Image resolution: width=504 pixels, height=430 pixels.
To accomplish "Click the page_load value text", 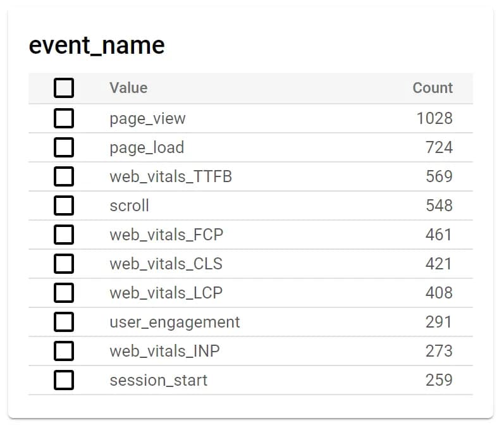I will tap(147, 148).
